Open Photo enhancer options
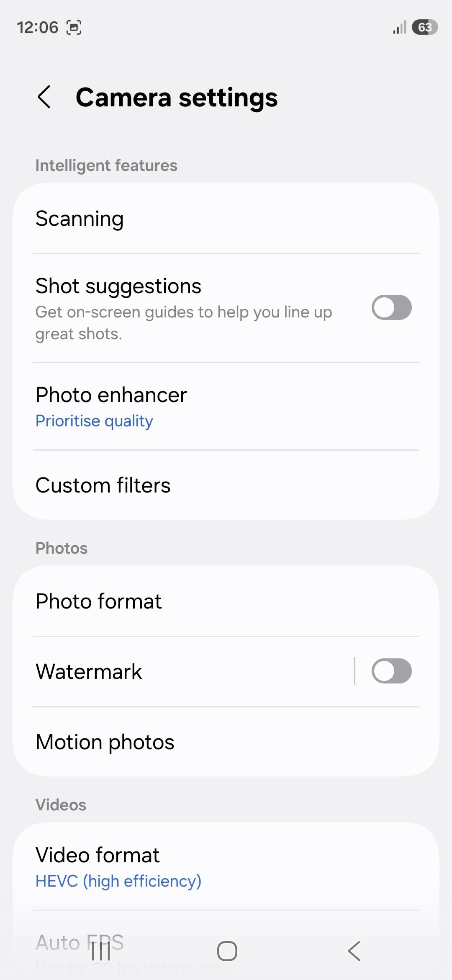 pyautogui.click(x=226, y=406)
